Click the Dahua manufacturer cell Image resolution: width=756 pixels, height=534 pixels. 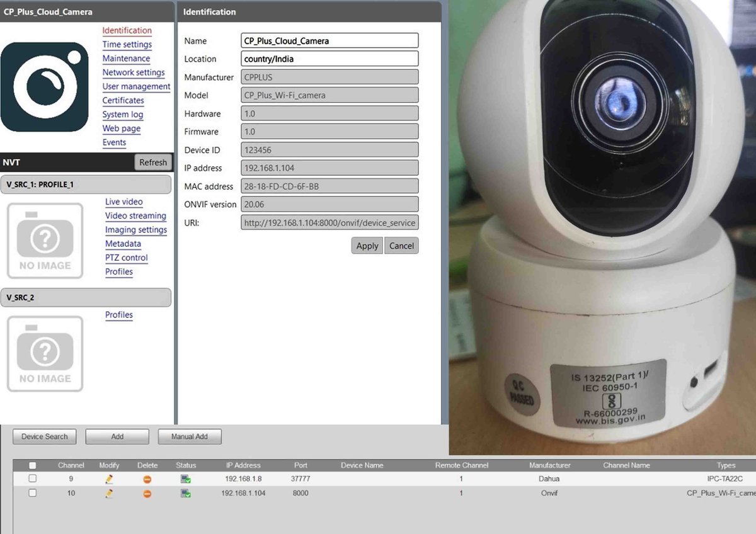tap(550, 479)
